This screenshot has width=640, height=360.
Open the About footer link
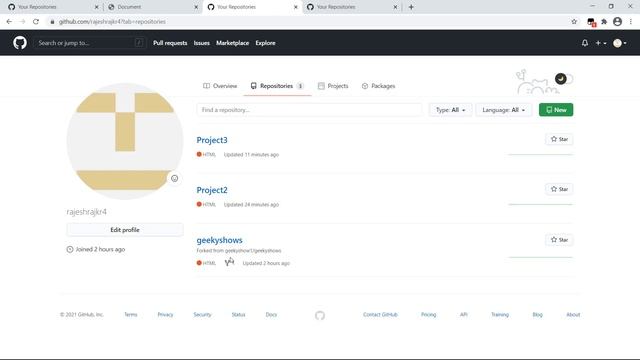[573, 314]
